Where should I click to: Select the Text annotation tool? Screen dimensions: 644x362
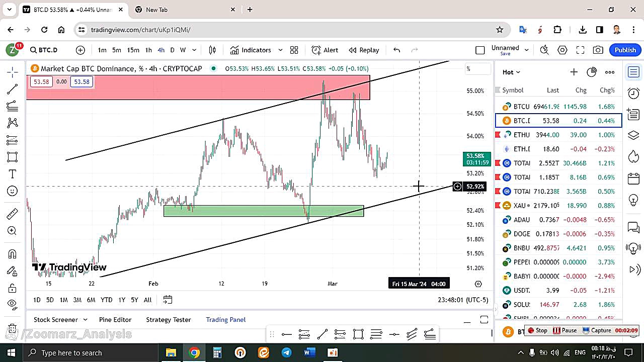pos(13,174)
